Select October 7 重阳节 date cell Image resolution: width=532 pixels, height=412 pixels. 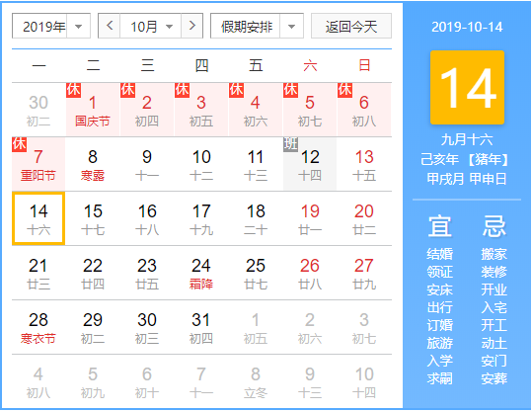coord(38,164)
